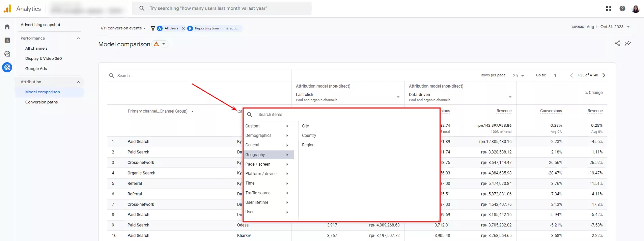The image size is (644, 241).
Task: Open Conversion paths report
Action: [41, 102]
